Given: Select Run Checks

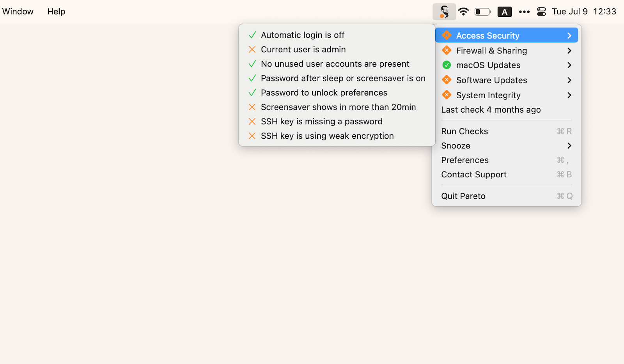Looking at the screenshot, I should (x=507, y=131).
